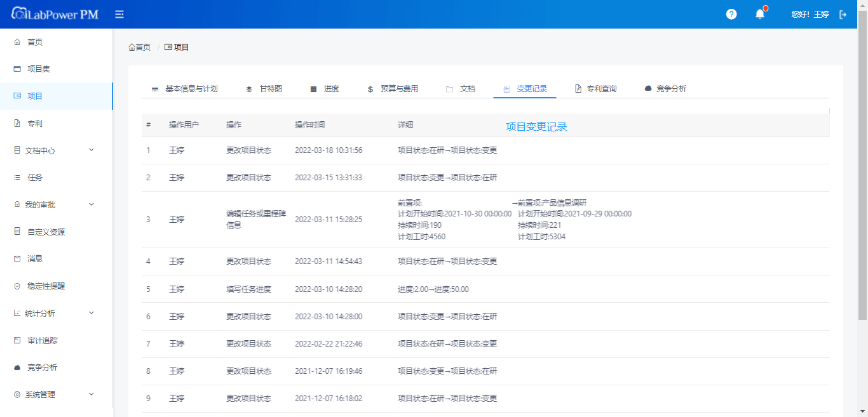Click 自定义资源 sidebar icon
The width and height of the screenshot is (868, 417).
click(x=17, y=232)
